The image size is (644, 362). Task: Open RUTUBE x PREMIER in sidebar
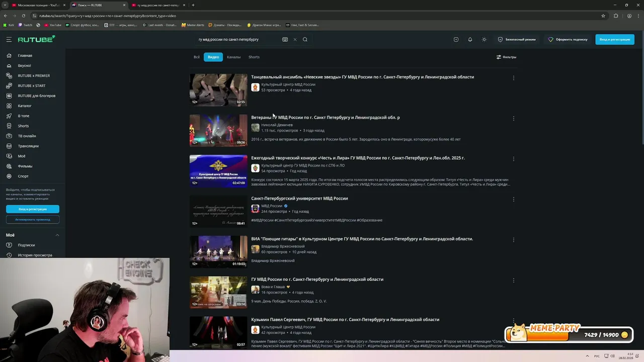click(x=33, y=75)
